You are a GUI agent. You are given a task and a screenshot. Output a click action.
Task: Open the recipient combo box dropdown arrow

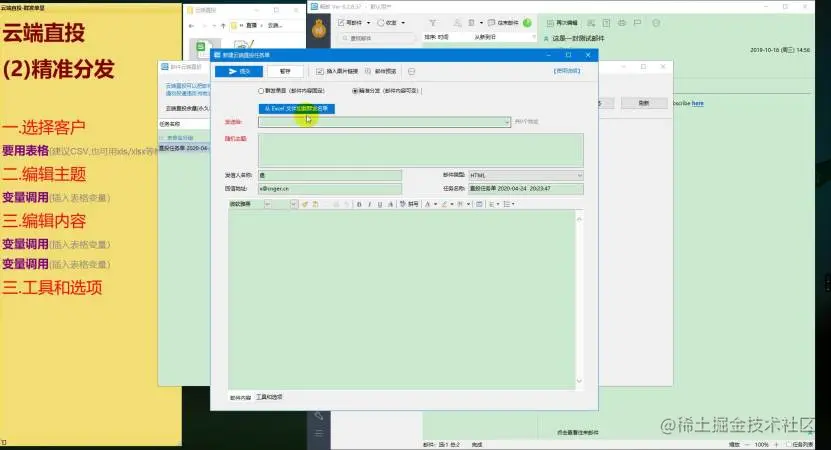(507, 122)
